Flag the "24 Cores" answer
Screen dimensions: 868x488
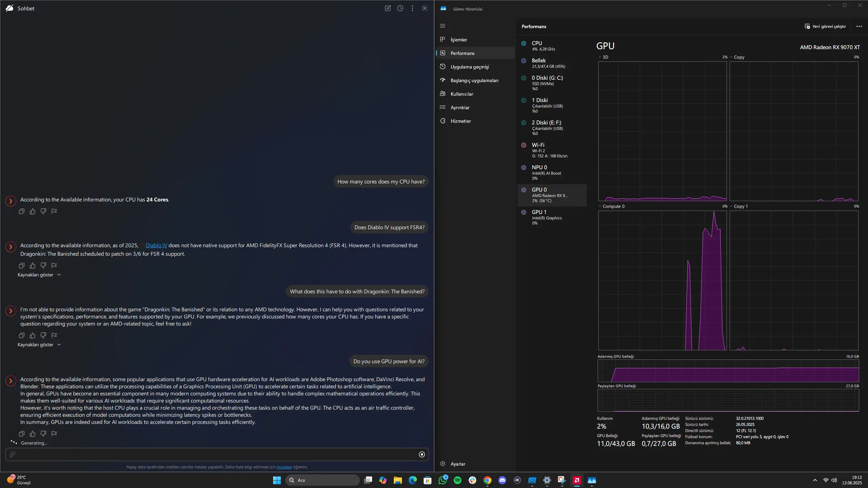(x=54, y=211)
